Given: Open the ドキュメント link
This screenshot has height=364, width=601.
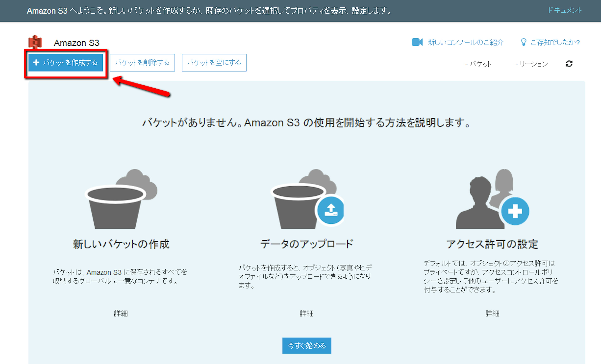Looking at the screenshot, I should pyautogui.click(x=564, y=10).
